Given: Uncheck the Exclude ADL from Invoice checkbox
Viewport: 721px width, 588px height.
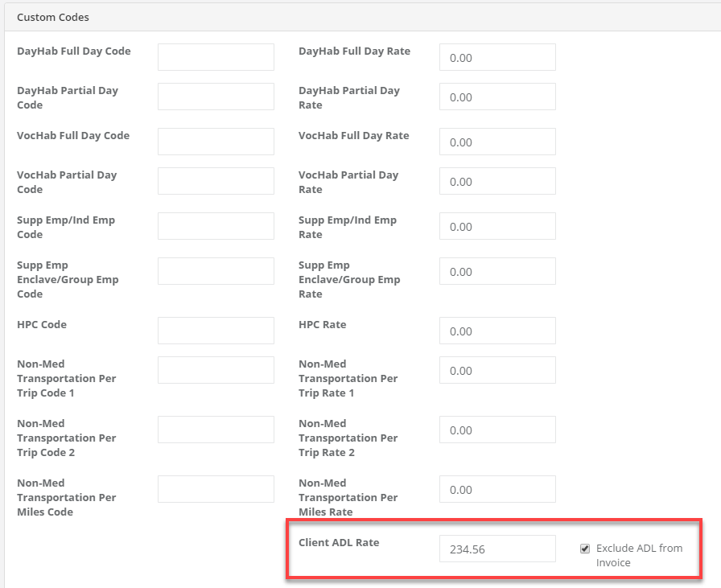Looking at the screenshot, I should point(585,549).
